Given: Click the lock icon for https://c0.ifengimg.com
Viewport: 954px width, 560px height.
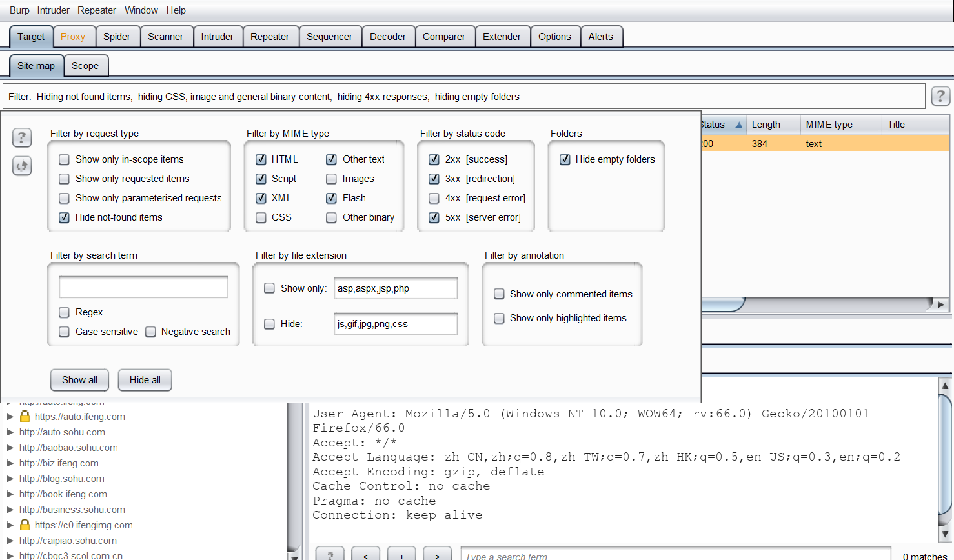Looking at the screenshot, I should tap(25, 525).
